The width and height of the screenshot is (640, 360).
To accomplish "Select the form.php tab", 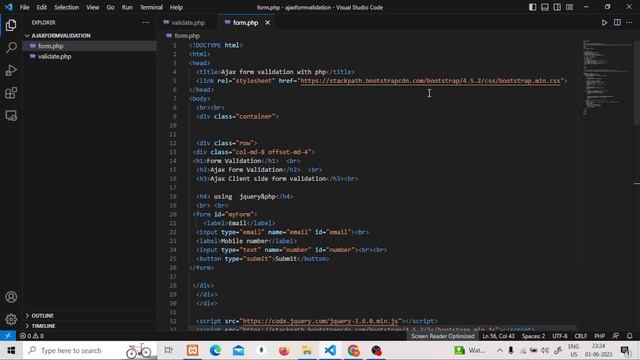I will click(245, 23).
